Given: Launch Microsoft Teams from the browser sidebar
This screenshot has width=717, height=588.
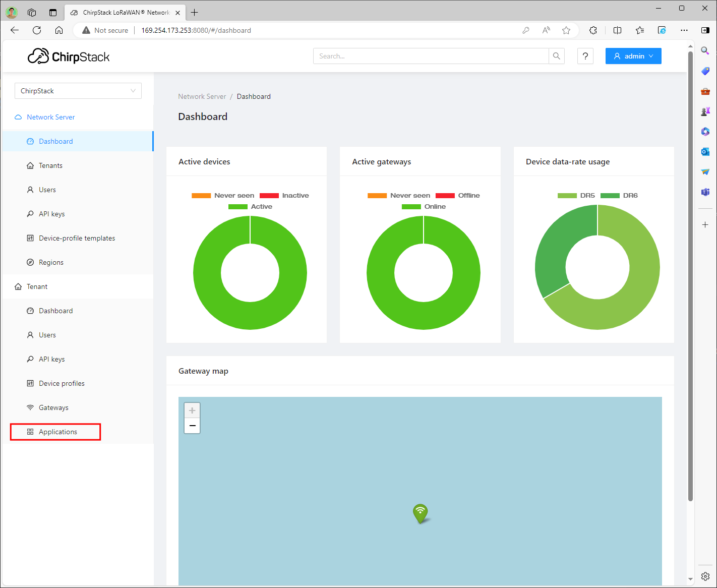Looking at the screenshot, I should point(705,192).
